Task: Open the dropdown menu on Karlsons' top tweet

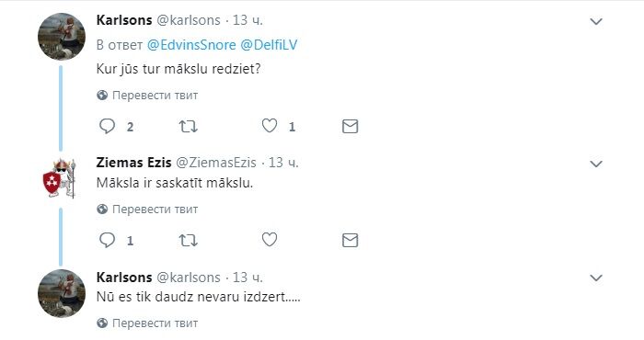Action: [596, 21]
